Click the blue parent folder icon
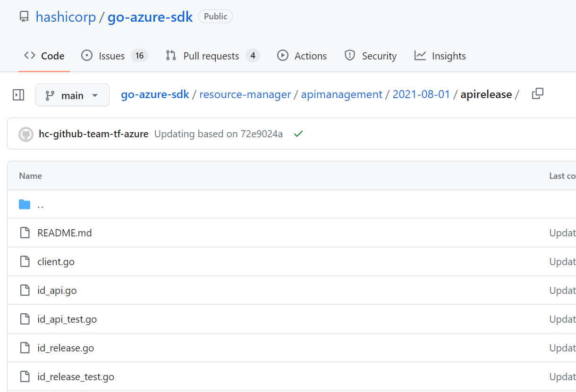This screenshot has width=576, height=392. click(x=25, y=204)
